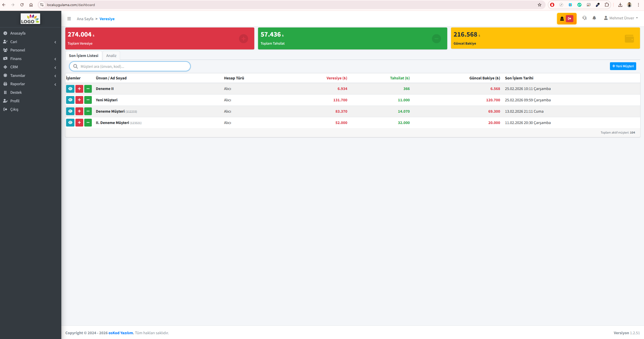The image size is (644, 339).
Task: View details eye icon for Deneme Müşteri
Action: (70, 111)
